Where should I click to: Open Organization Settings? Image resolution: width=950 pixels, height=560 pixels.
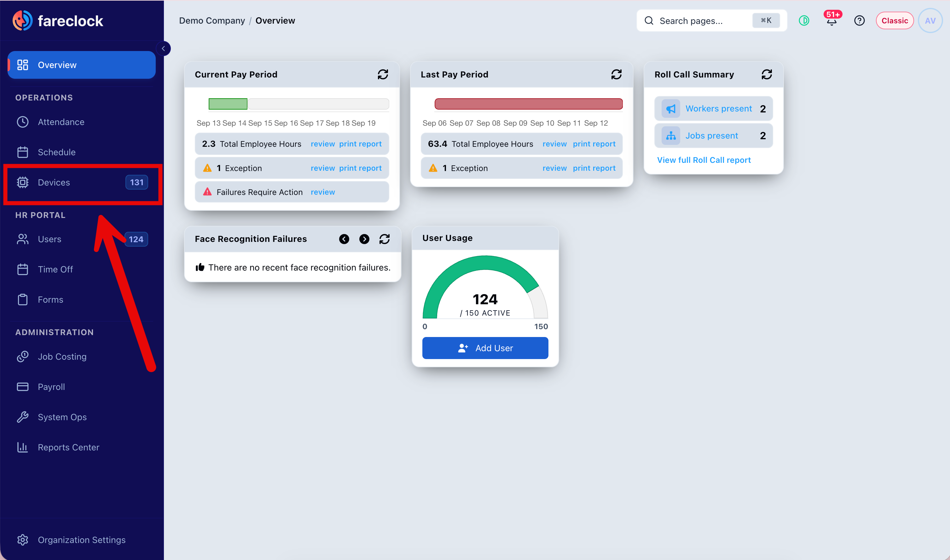tap(82, 540)
